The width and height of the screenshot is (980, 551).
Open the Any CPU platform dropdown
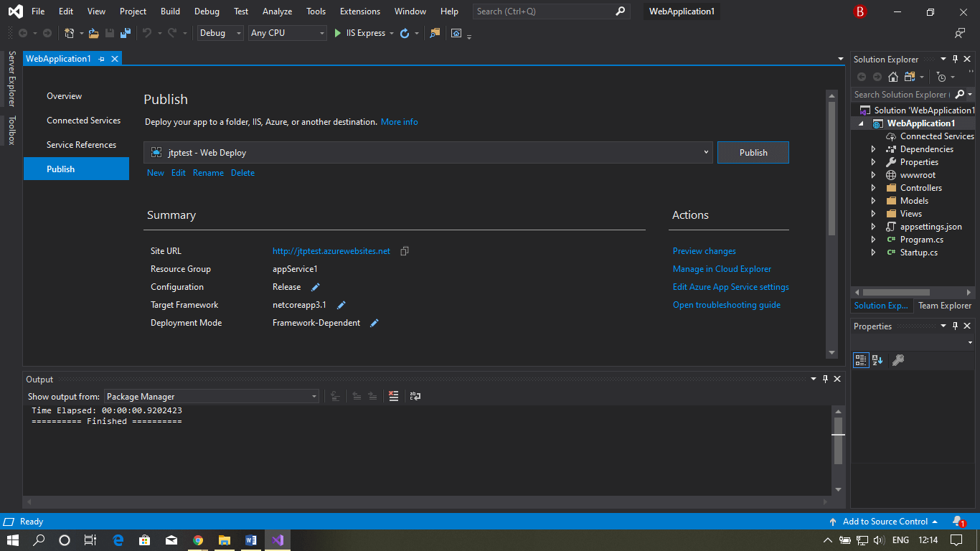[288, 33]
